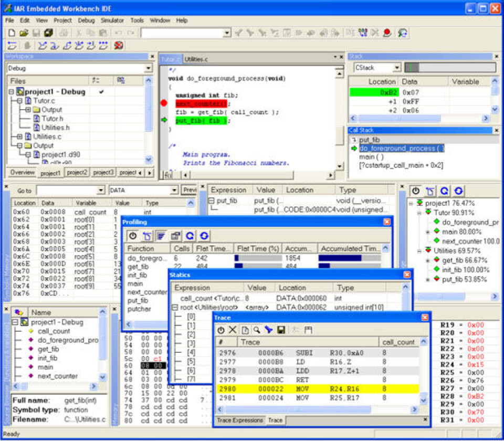The image size is (504, 441).
Task: Click the Step Out debug icon
Action: click(67, 46)
